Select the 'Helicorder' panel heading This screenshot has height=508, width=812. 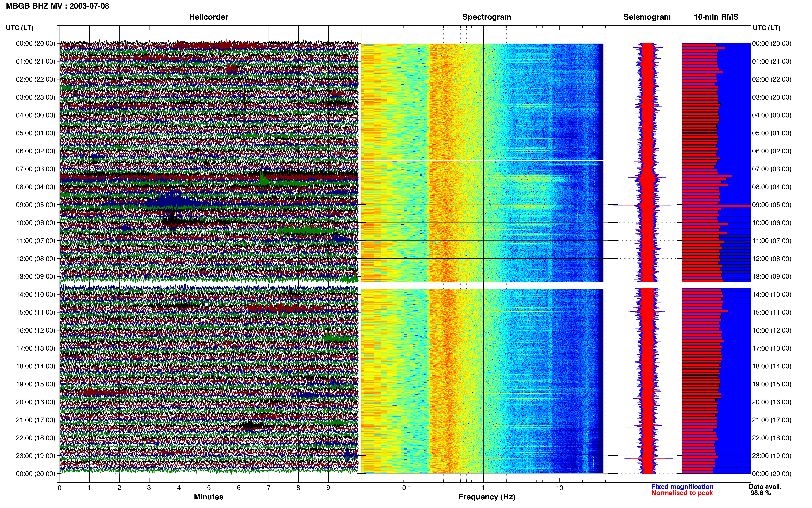pos(209,17)
